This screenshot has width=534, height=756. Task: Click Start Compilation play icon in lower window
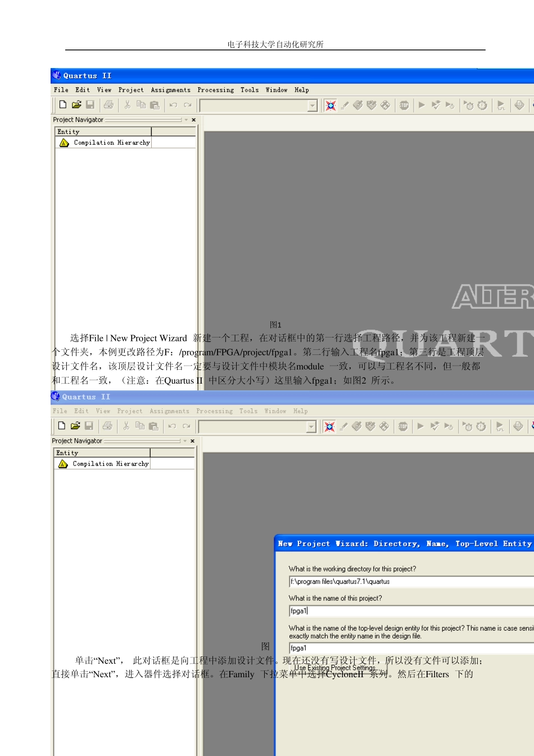(420, 426)
